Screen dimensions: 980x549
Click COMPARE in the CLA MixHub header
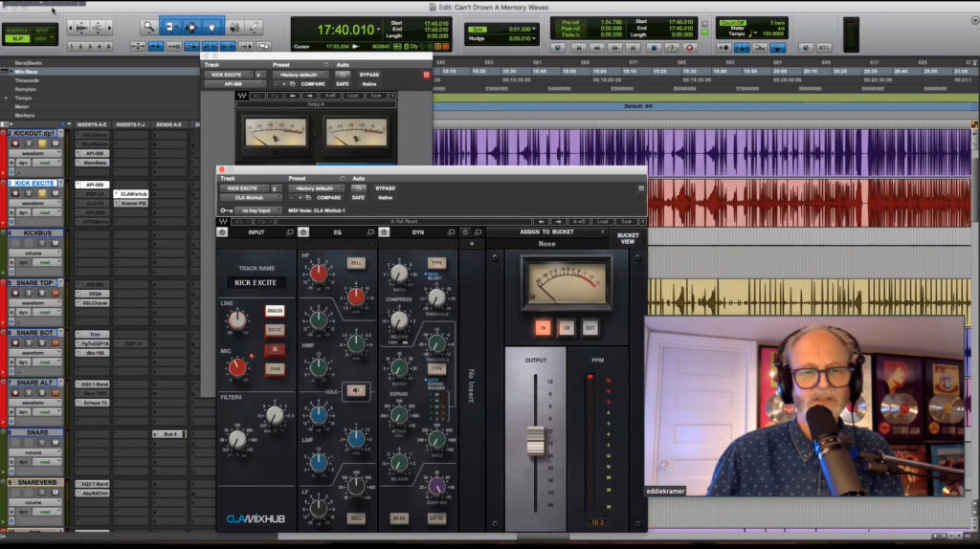click(x=329, y=197)
